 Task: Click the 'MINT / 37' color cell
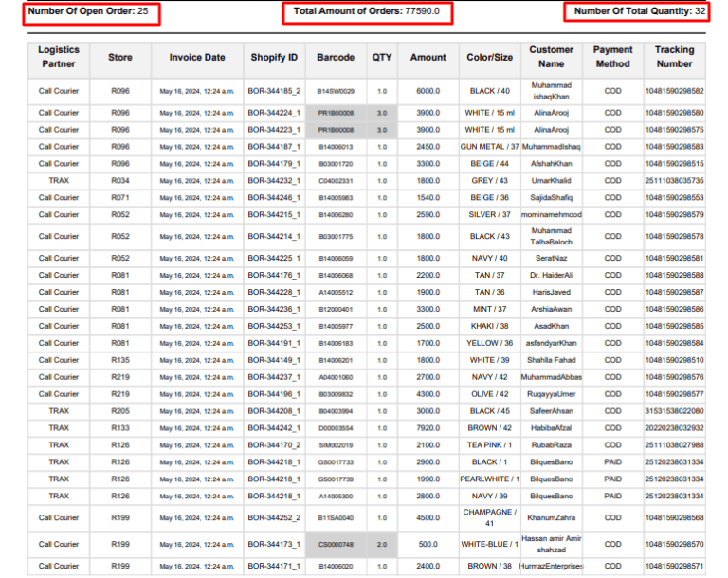point(490,309)
